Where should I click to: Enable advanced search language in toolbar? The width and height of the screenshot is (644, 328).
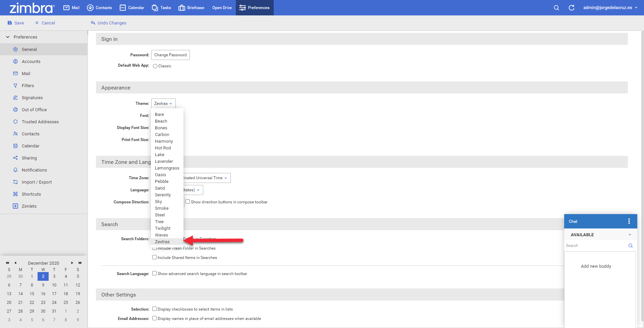tap(155, 273)
